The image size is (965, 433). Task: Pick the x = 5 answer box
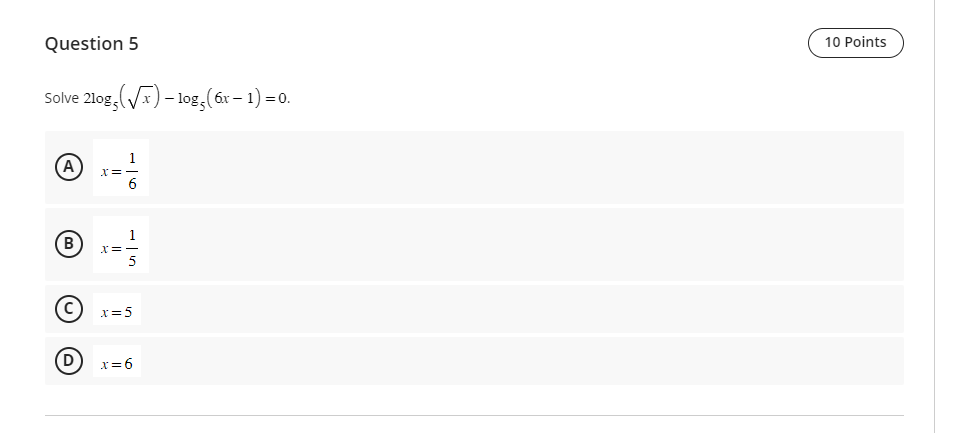pyautogui.click(x=117, y=309)
